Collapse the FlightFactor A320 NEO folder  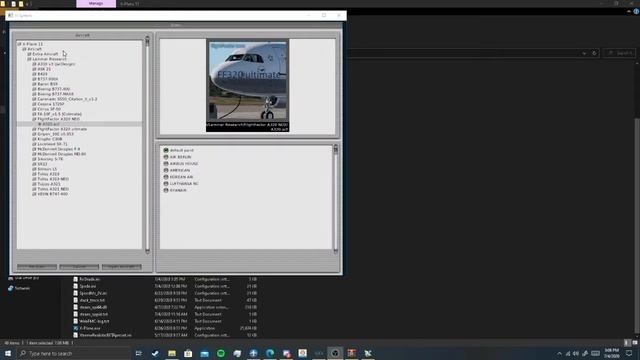tap(34, 119)
